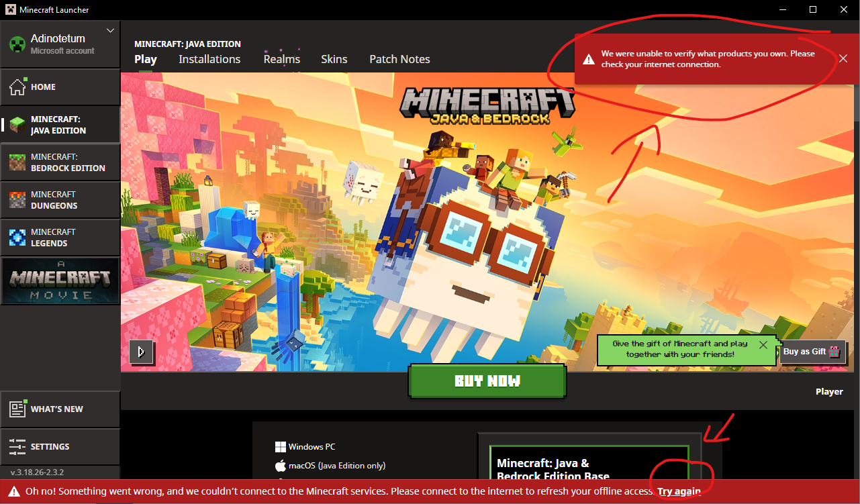Click the Windows PC text label
Viewport: 860px width, 504px height.
[312, 447]
